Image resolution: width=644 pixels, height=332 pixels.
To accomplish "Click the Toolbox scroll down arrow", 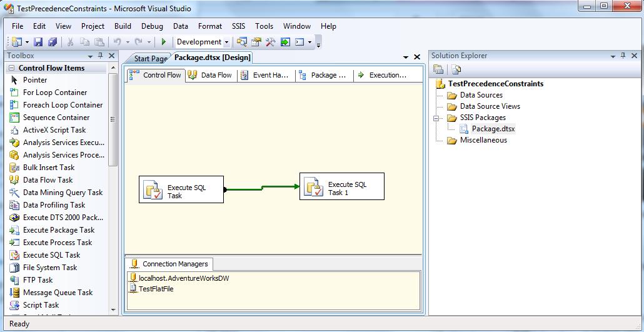I will point(113,309).
